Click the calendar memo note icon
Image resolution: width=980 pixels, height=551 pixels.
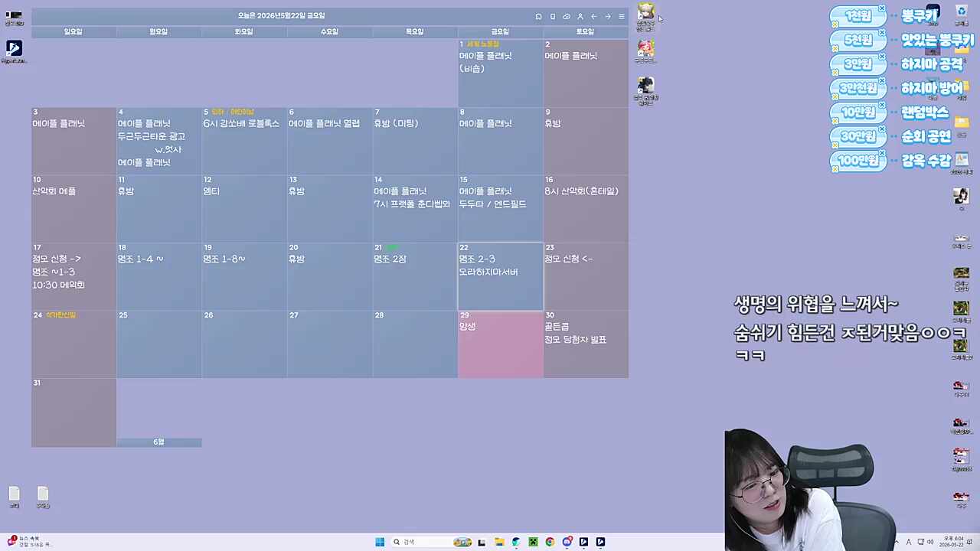coord(553,16)
